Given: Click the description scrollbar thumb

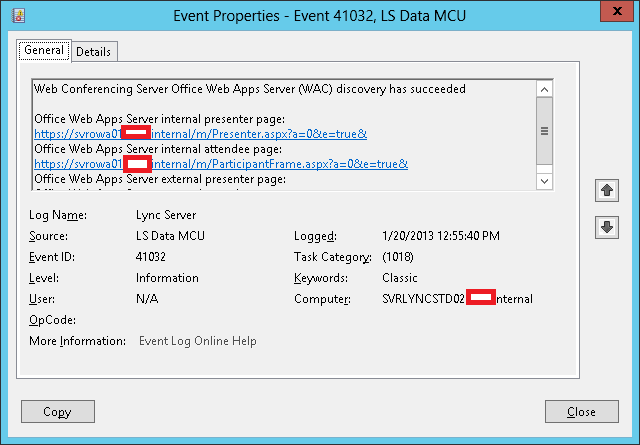Looking at the screenshot, I should [545, 130].
